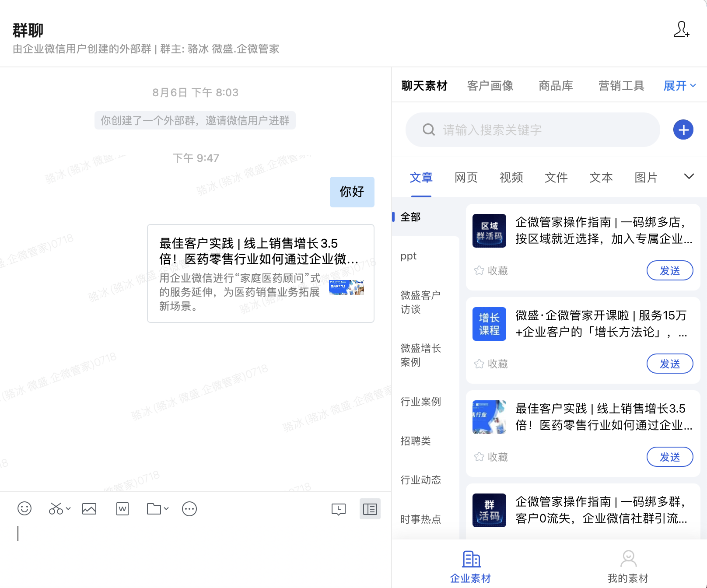Click the W document icon

(122, 509)
